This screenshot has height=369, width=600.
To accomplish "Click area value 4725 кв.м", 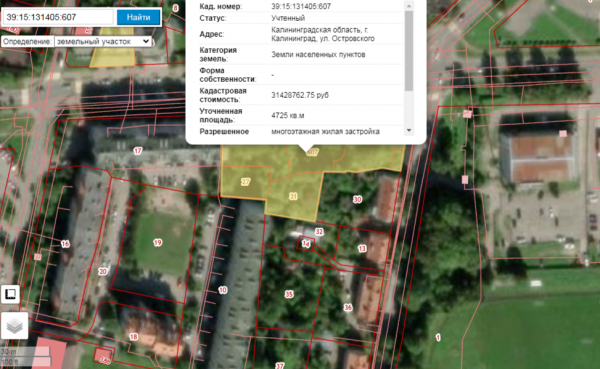I will [x=288, y=115].
